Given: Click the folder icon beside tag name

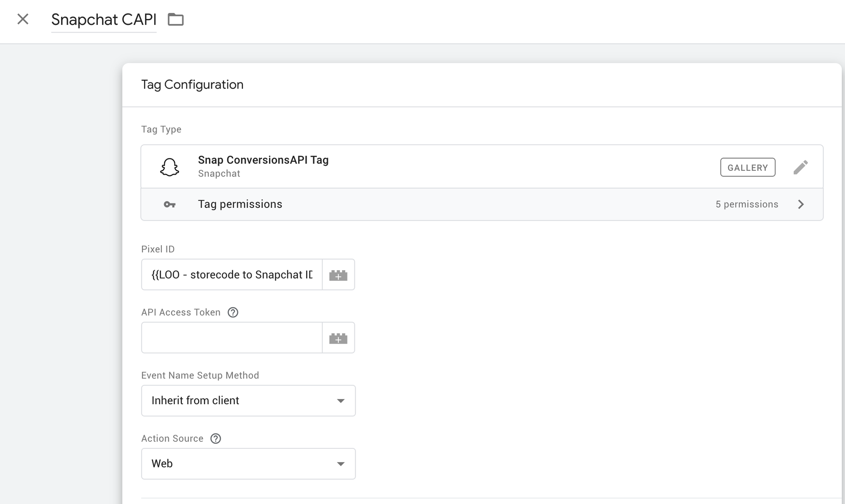Looking at the screenshot, I should pyautogui.click(x=175, y=19).
